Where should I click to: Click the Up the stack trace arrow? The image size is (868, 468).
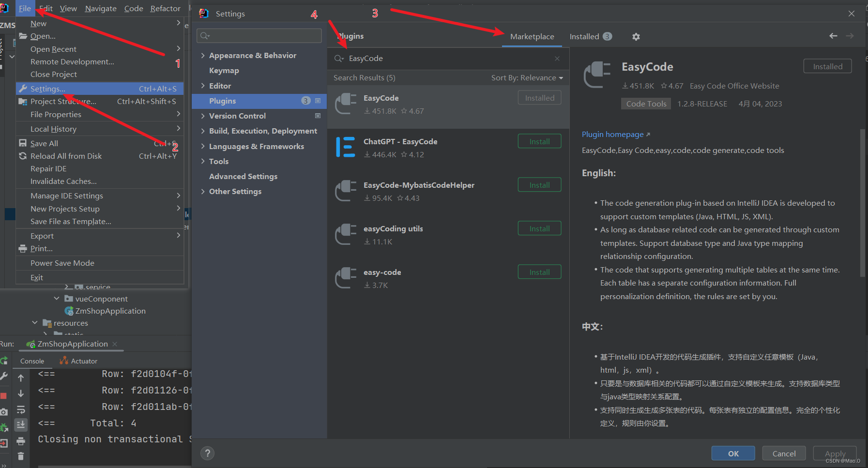21,377
